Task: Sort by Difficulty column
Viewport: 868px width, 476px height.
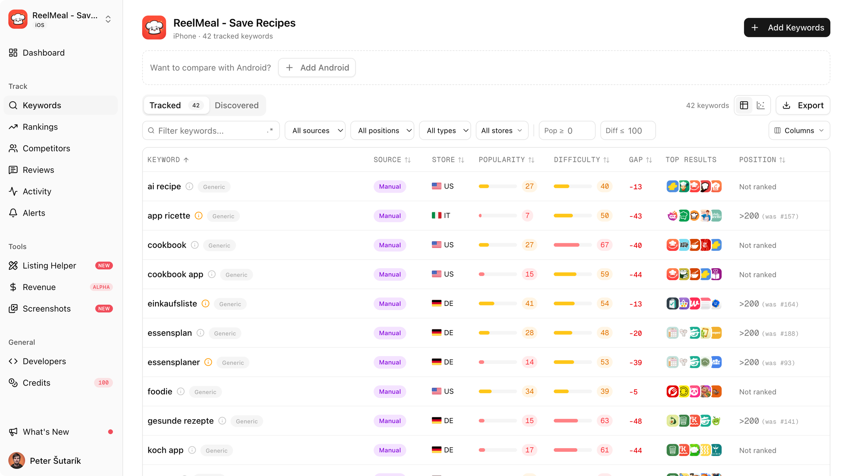Action: click(x=582, y=160)
